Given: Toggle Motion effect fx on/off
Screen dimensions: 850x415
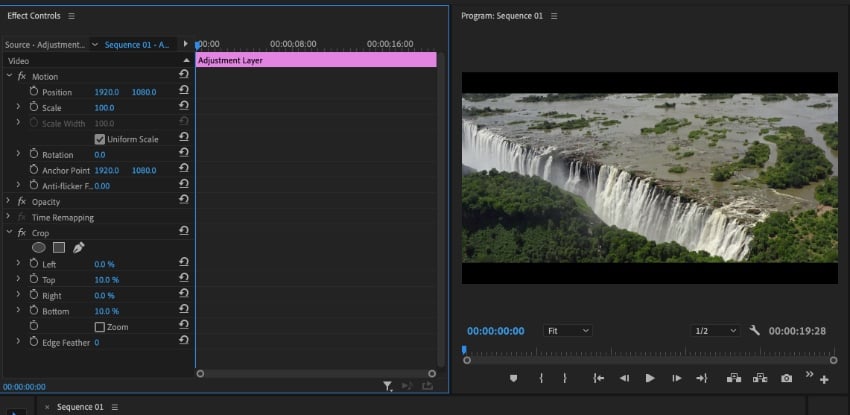Looking at the screenshot, I should click(22, 76).
